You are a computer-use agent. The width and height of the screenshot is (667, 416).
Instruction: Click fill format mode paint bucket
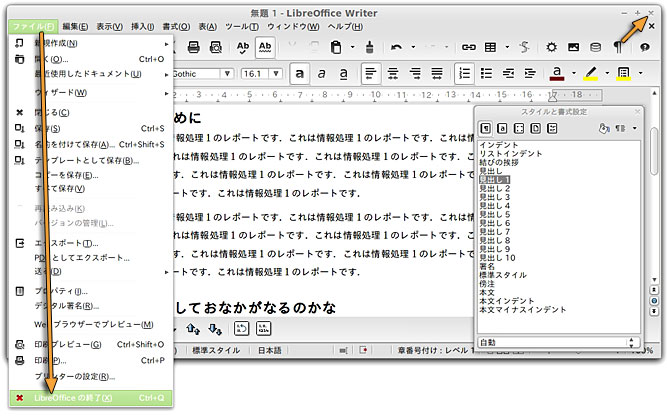coord(604,128)
